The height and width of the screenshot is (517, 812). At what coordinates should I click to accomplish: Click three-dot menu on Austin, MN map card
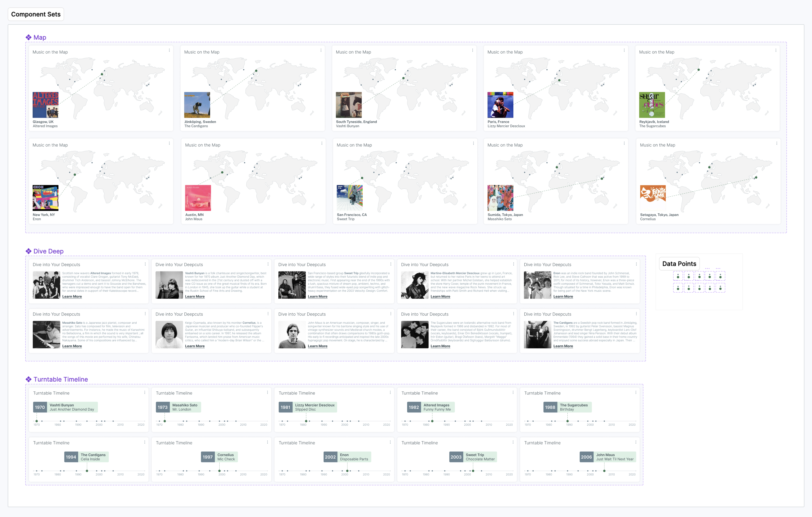pyautogui.click(x=322, y=144)
